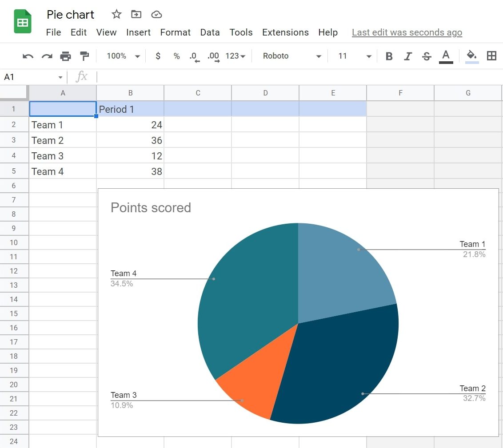Print the spreadsheet using printer icon
This screenshot has width=503, height=448.
(x=65, y=56)
